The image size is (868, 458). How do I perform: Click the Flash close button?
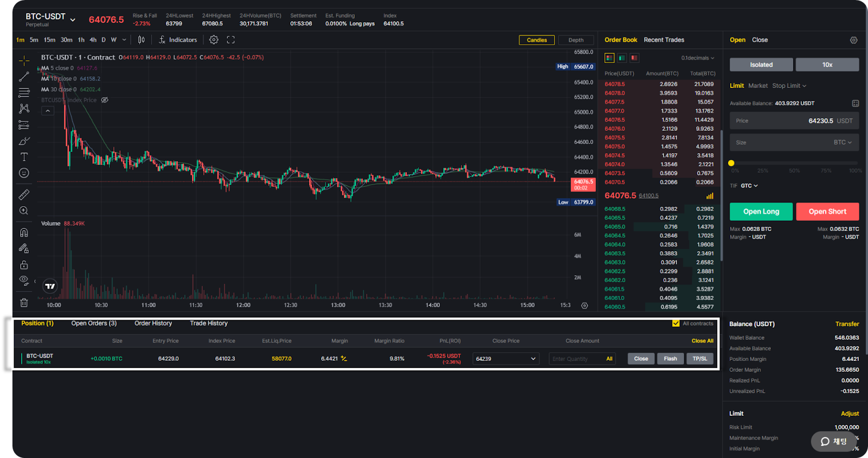click(670, 359)
